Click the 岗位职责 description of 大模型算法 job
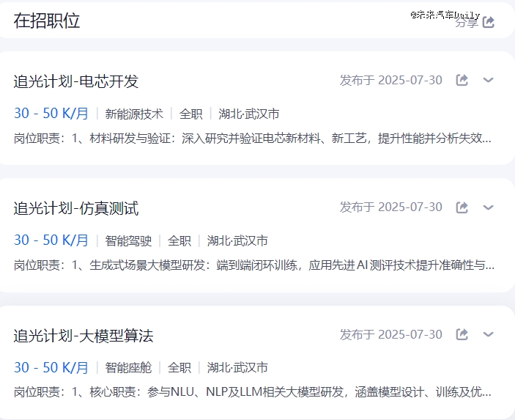The height and width of the screenshot is (420, 515). coord(253,391)
